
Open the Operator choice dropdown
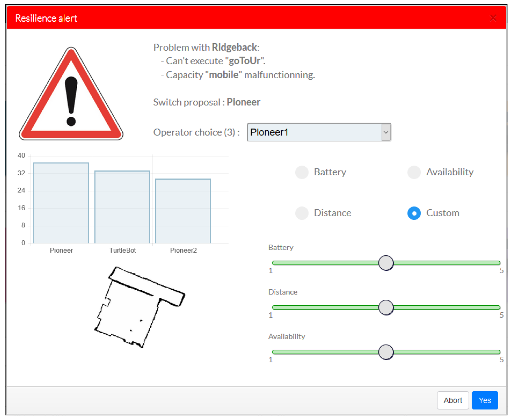click(314, 132)
